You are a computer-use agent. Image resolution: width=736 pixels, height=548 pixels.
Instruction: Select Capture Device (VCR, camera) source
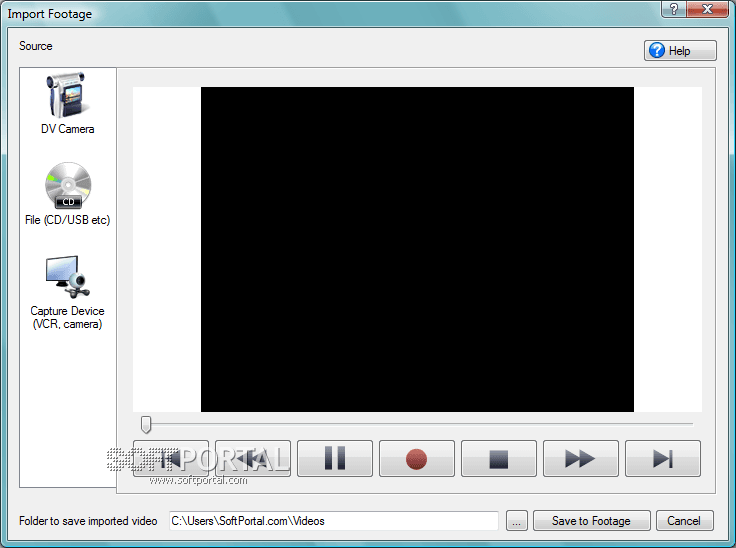[x=68, y=293]
